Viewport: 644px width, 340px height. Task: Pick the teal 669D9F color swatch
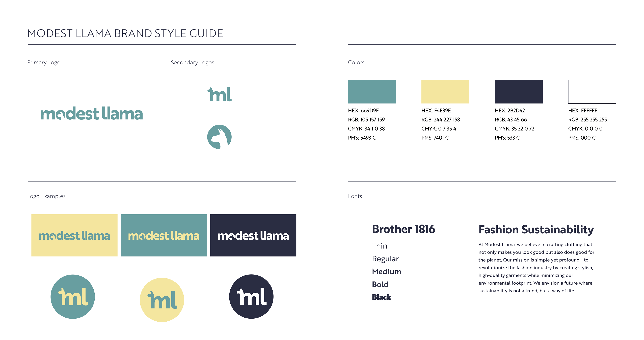coord(372,92)
